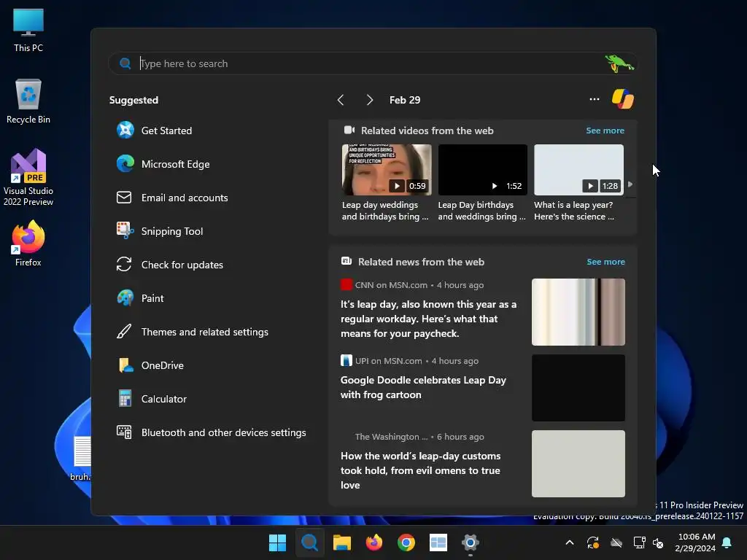Open the window-tiles app icon on the taskbar
The image size is (747, 560).
[x=438, y=542]
